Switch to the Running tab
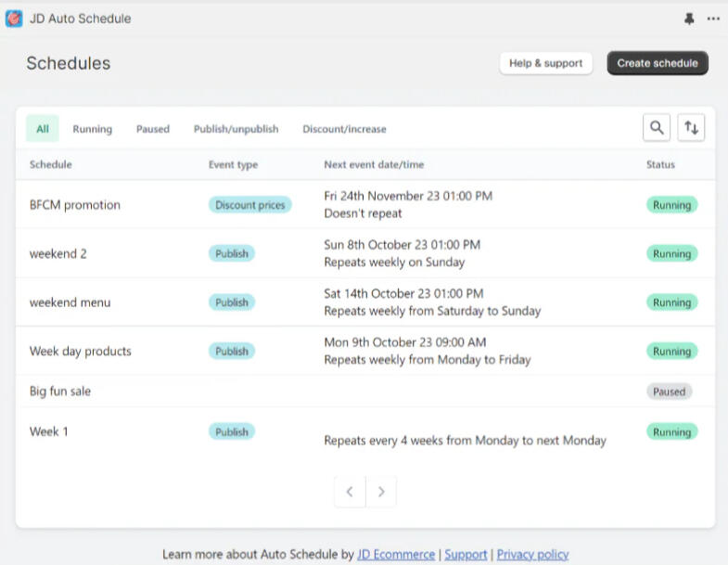 [92, 129]
